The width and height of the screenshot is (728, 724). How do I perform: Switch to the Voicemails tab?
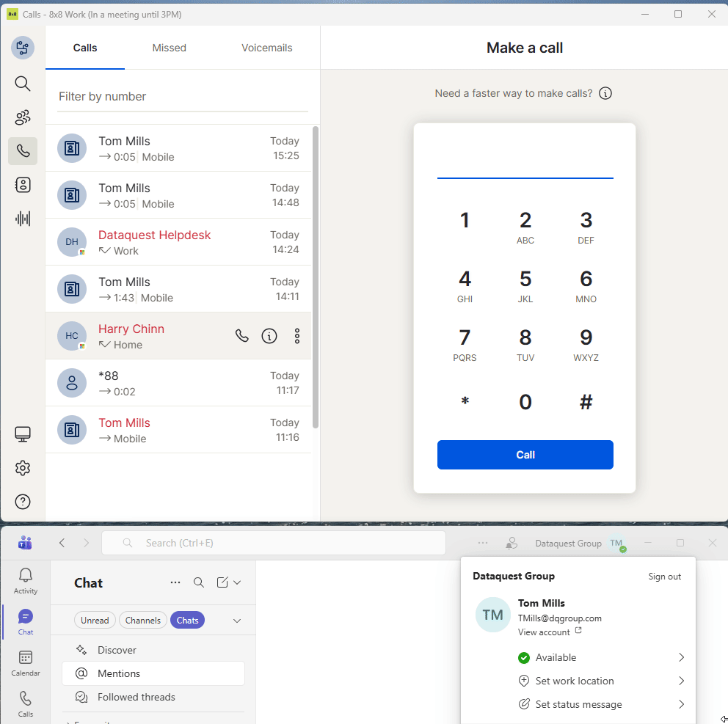pyautogui.click(x=267, y=48)
